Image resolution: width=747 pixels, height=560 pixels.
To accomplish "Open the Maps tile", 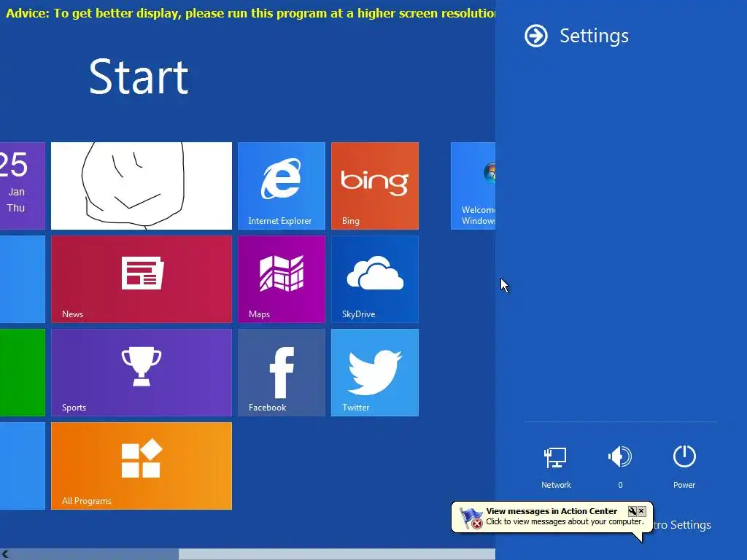I will click(282, 279).
